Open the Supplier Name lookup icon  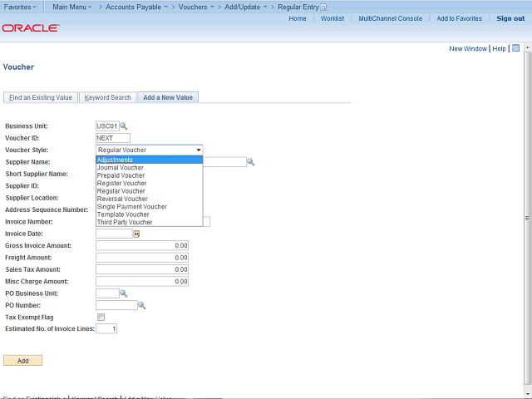pos(250,162)
